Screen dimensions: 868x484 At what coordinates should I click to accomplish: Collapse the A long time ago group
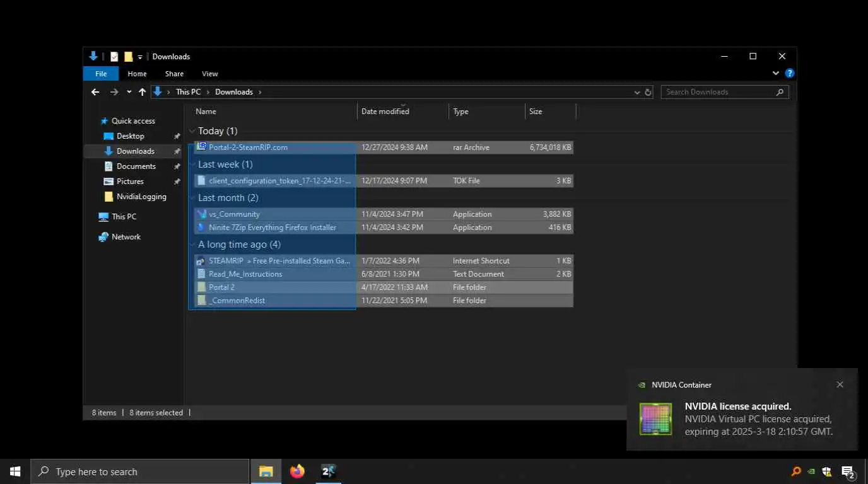192,245
